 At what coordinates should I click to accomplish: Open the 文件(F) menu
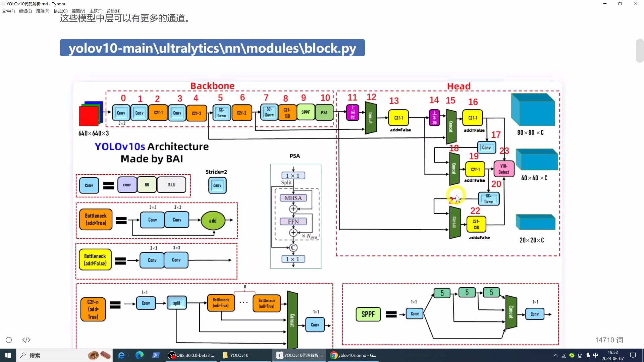[x=8, y=11]
